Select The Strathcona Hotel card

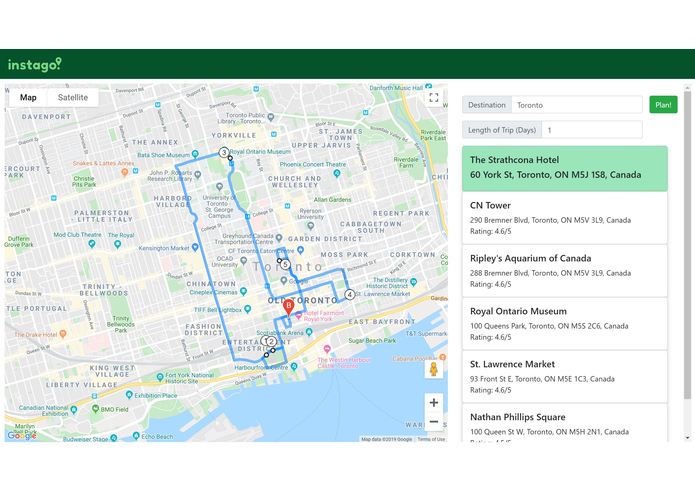point(565,168)
